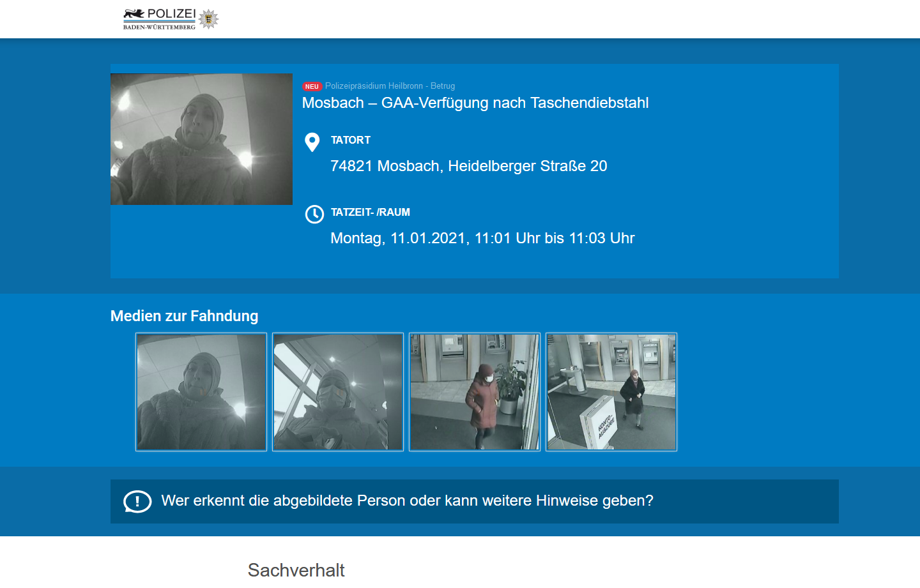Click text Wer erkennt die abgebildete Person
920x588 pixels.
click(x=284, y=501)
